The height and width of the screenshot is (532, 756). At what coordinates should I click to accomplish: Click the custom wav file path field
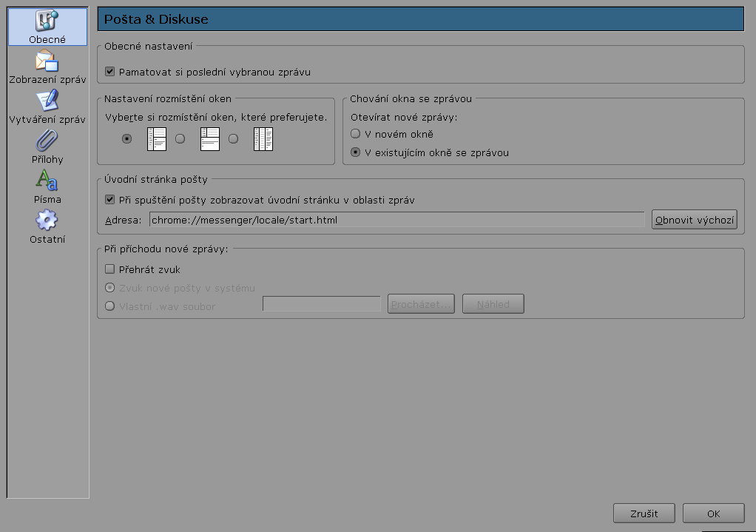[x=322, y=304]
